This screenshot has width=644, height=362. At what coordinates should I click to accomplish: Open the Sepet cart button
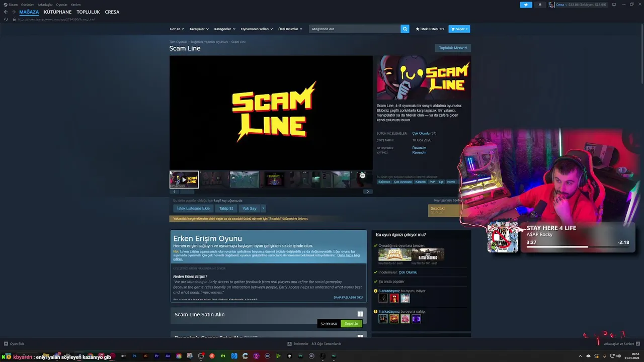[459, 29]
